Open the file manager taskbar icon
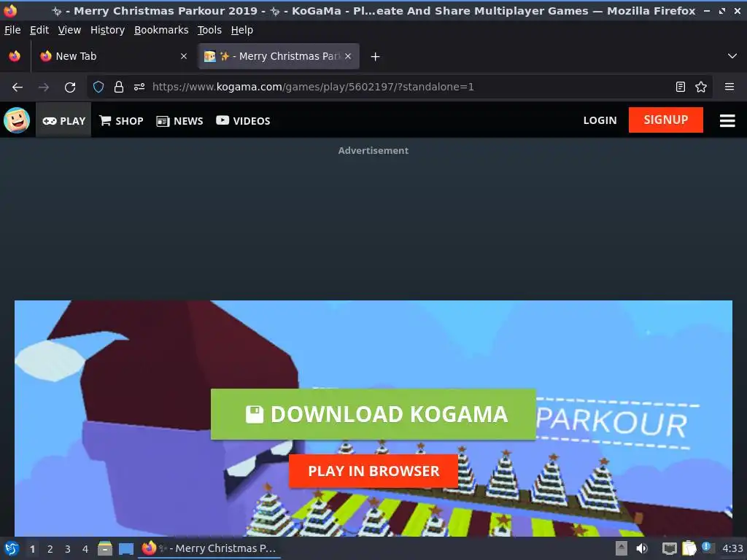This screenshot has width=747, height=560. [x=105, y=549]
